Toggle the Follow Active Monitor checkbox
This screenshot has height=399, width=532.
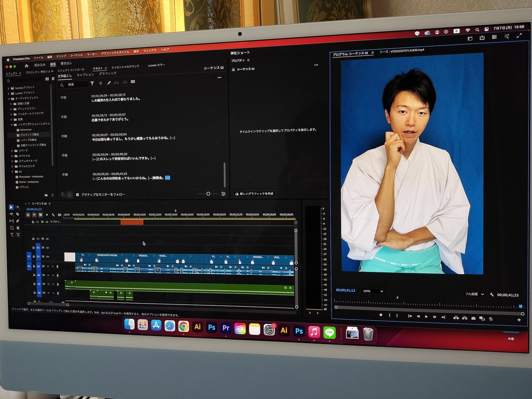[x=78, y=195]
